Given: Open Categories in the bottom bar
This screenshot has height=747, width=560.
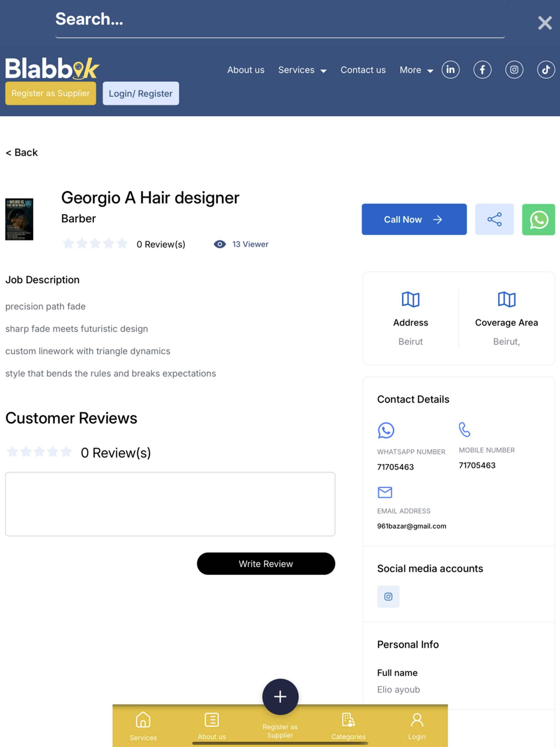Looking at the screenshot, I should click(x=348, y=726).
